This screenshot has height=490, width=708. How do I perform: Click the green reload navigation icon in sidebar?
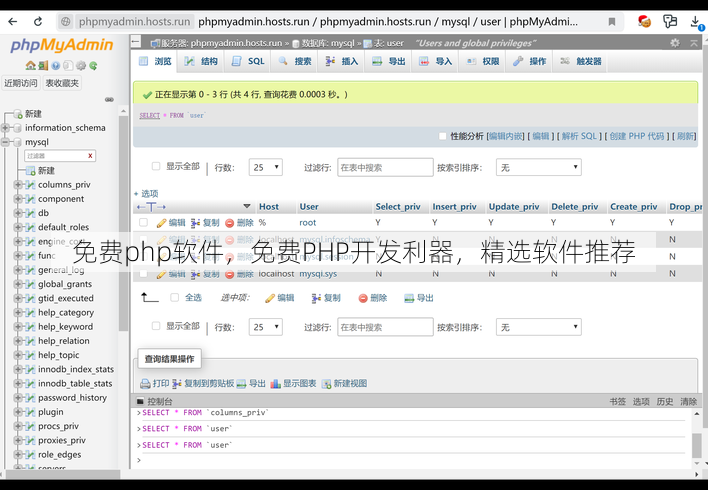point(93,65)
